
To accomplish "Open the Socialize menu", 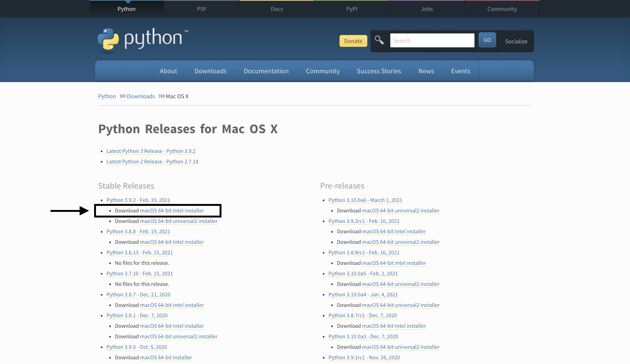I will (516, 41).
